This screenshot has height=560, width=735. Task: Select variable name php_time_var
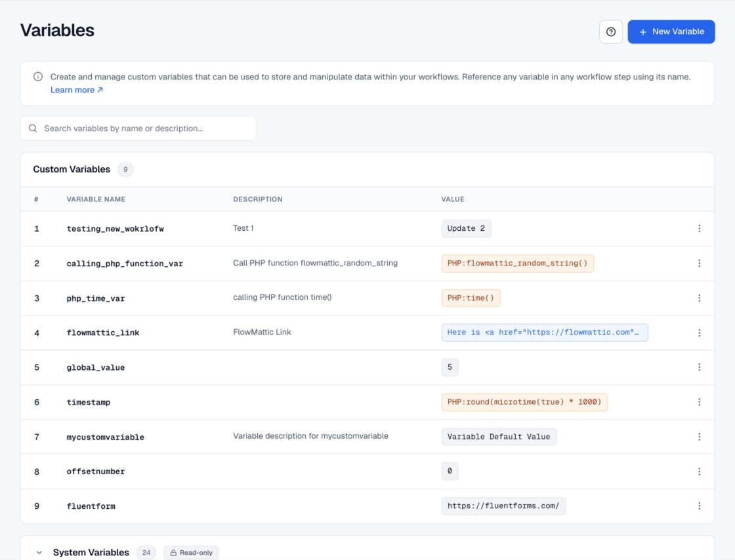(96, 298)
